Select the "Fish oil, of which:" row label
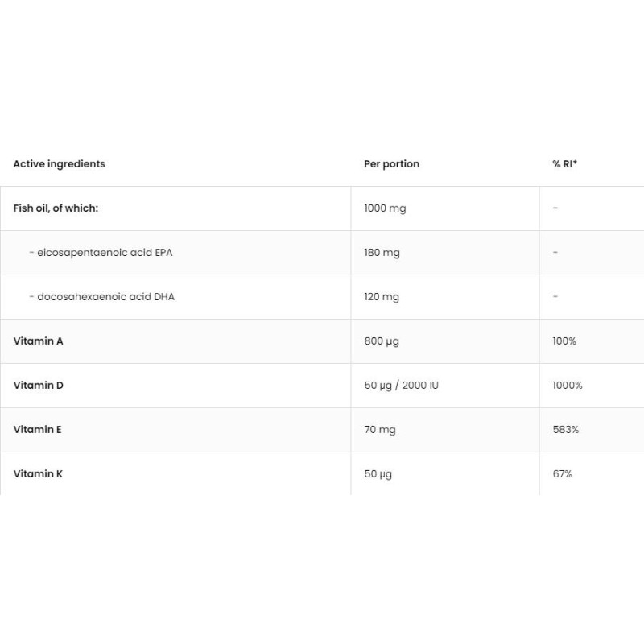Viewport: 644px width, 644px height. (56, 208)
